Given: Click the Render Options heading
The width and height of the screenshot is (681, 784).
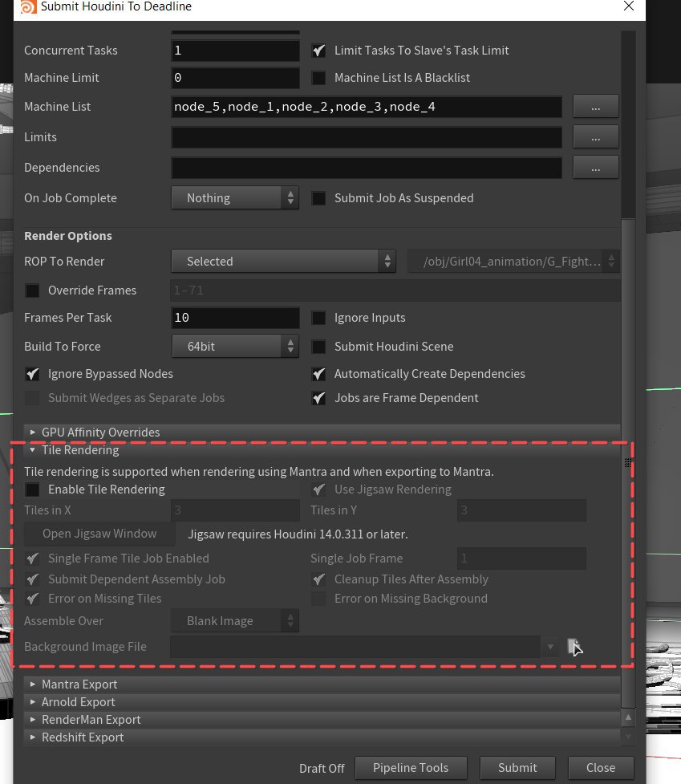Looking at the screenshot, I should pos(68,236).
